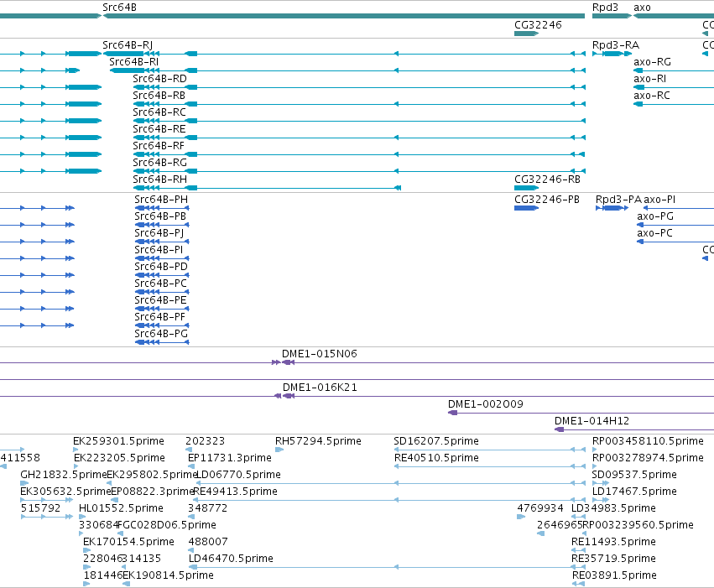The image size is (714, 588).
Task: Click the axo-PG protein label
Action: [x=654, y=216]
